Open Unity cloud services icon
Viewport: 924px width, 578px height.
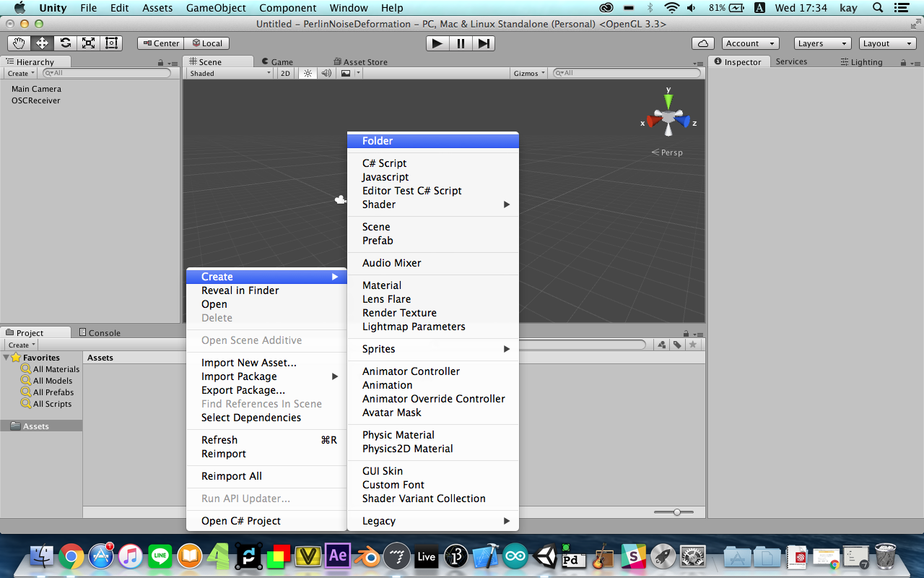tap(703, 43)
